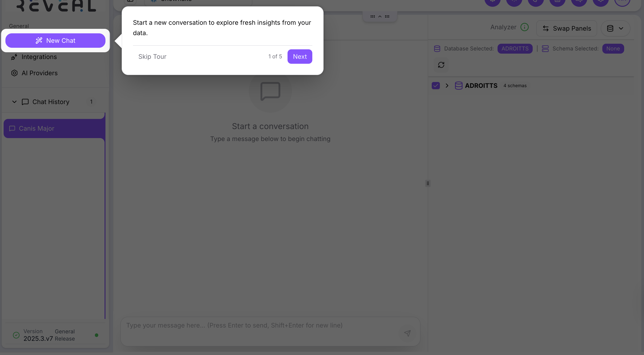Viewport: 644px width, 355px height.
Task: Click the Analyzer green info icon
Action: point(524,27)
